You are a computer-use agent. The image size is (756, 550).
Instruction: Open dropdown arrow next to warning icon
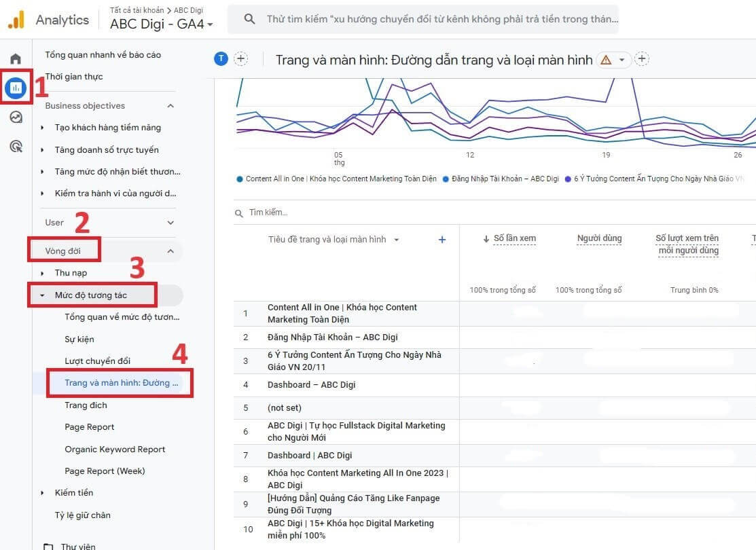pyautogui.click(x=622, y=60)
